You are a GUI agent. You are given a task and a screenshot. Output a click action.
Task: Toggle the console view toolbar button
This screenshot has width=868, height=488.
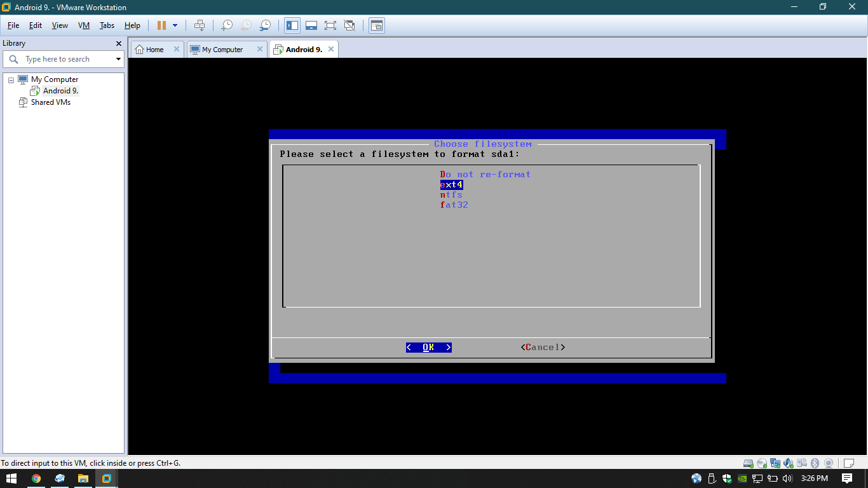tap(377, 25)
